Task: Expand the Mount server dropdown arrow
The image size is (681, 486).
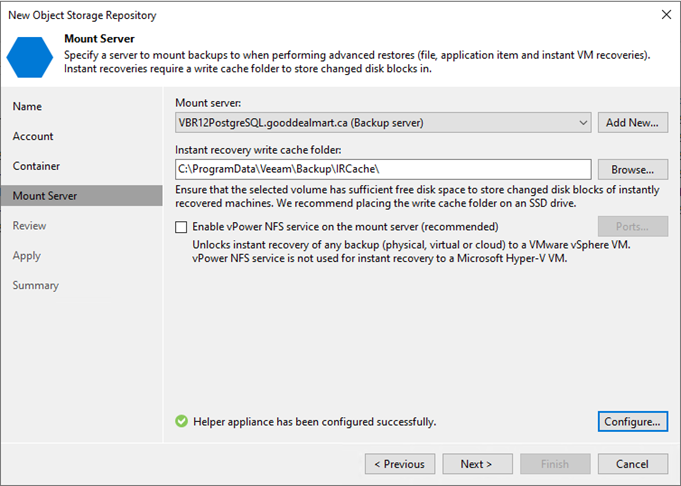Action: 583,123
